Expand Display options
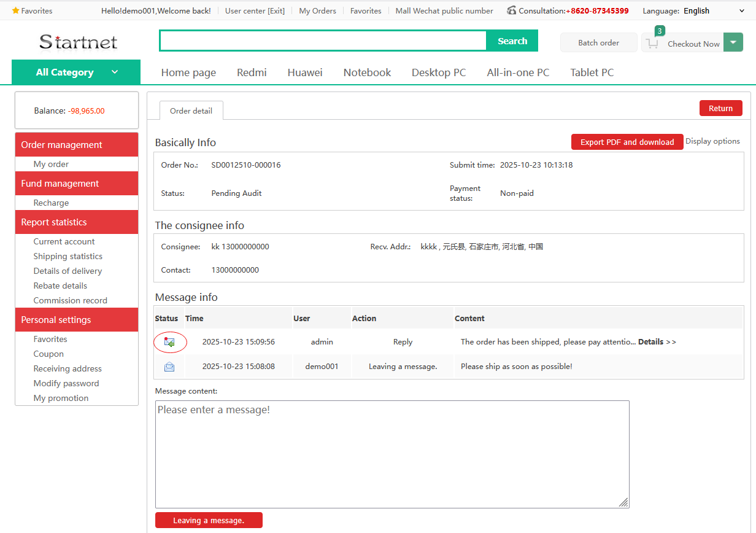The height and width of the screenshot is (533, 756). pos(712,141)
